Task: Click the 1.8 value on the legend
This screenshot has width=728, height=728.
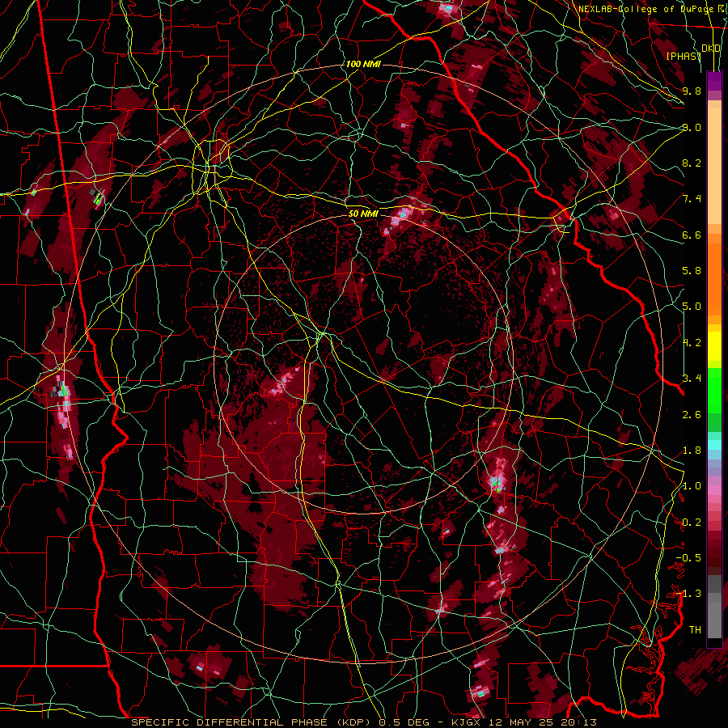Action: click(692, 451)
